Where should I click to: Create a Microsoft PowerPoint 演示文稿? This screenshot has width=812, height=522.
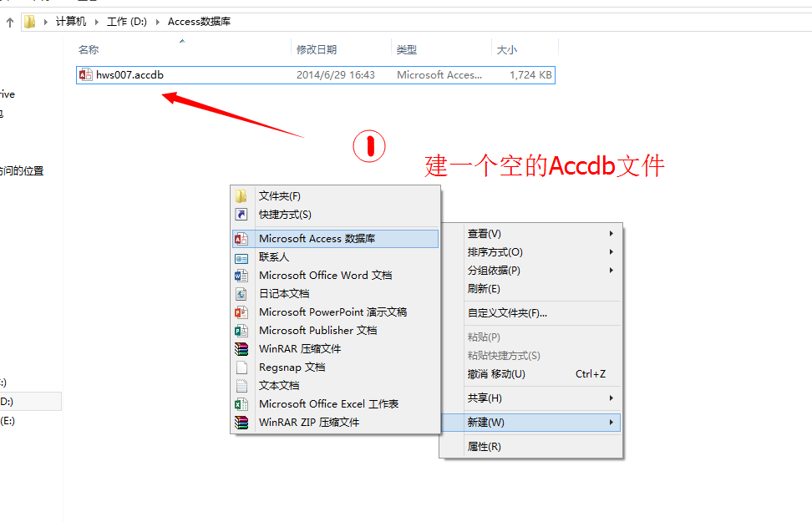336,312
